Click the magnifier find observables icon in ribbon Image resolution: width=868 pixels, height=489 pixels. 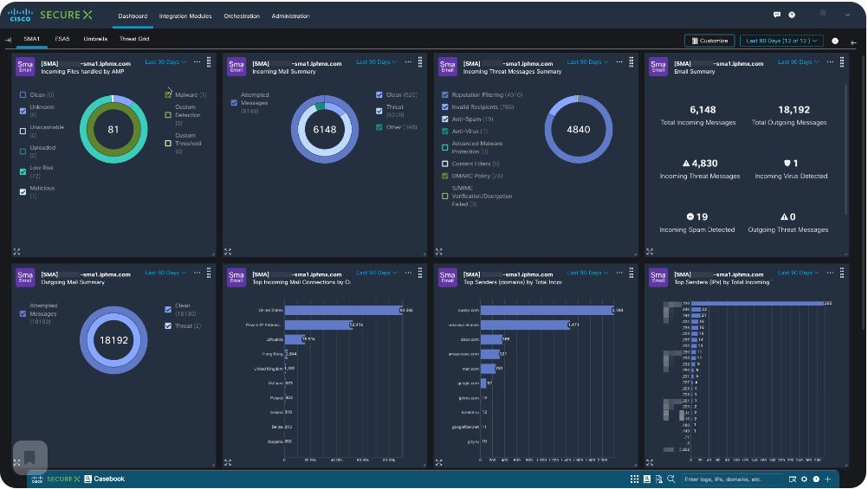[x=671, y=479]
